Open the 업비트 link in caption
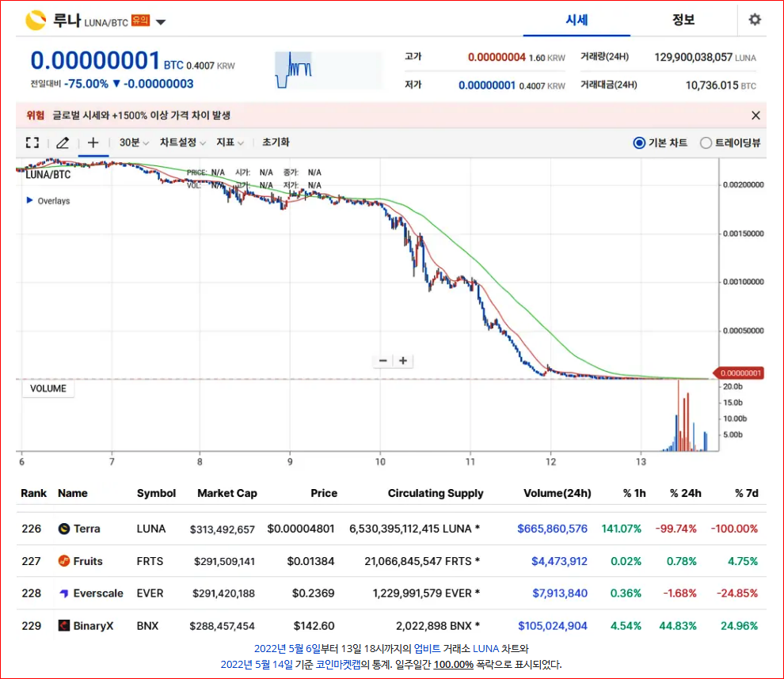The image size is (784, 679). 427,648
